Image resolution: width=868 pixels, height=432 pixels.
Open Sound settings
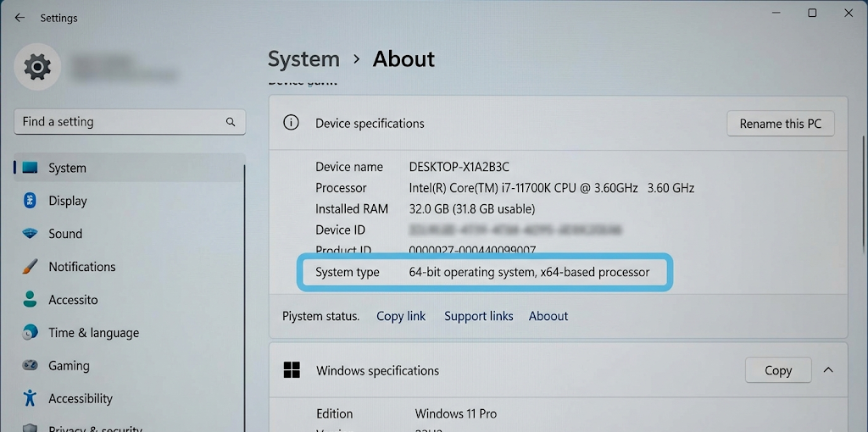[x=129, y=234]
